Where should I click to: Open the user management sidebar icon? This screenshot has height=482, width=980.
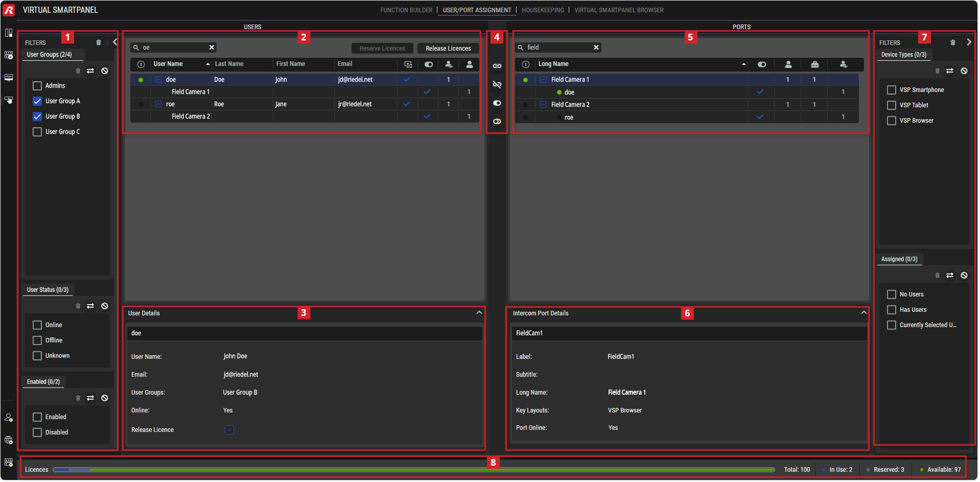pyautogui.click(x=9, y=418)
